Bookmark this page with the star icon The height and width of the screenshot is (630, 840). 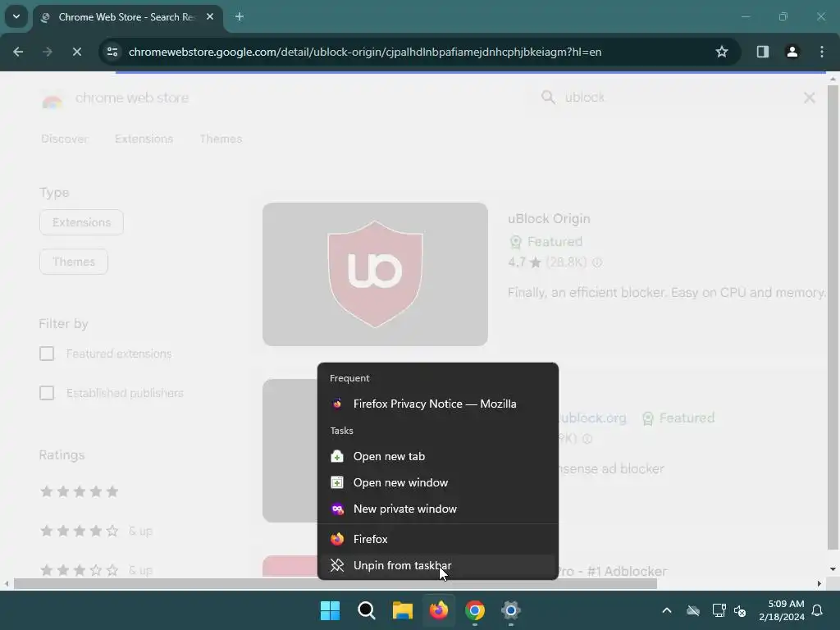[722, 52]
